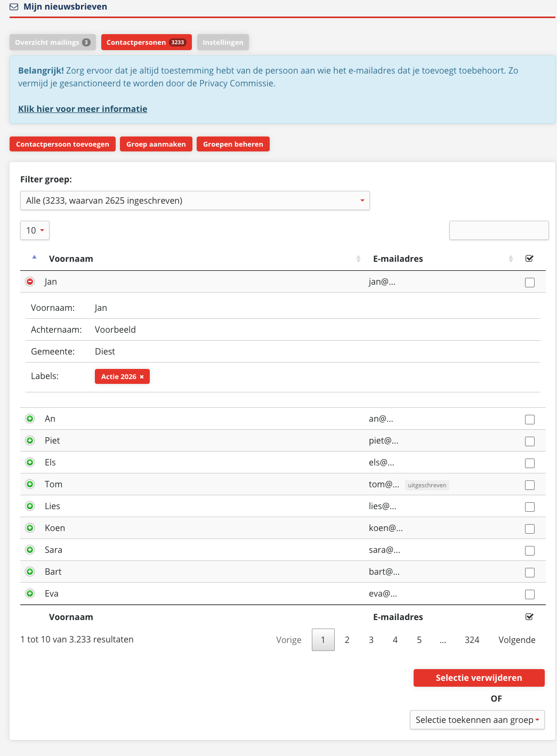Image resolution: width=557 pixels, height=756 pixels.
Task: Click Contactpersoon toevoegen
Action: pos(62,144)
